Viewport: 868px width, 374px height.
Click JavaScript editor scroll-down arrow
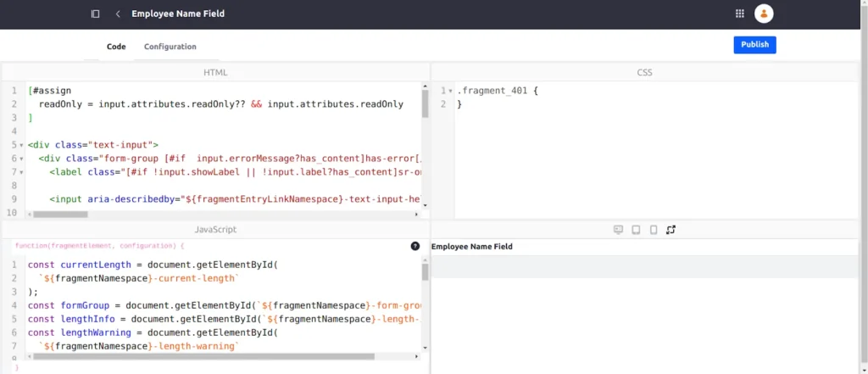pos(426,348)
